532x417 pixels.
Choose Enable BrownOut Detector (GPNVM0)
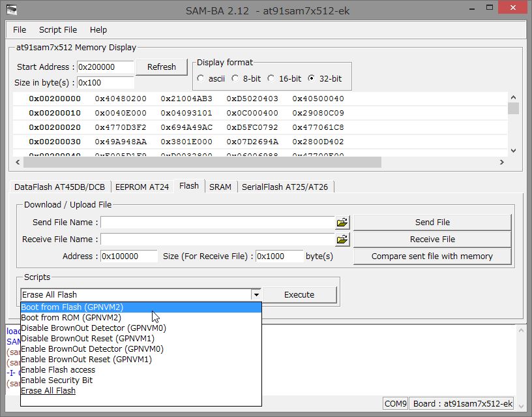(x=141, y=349)
